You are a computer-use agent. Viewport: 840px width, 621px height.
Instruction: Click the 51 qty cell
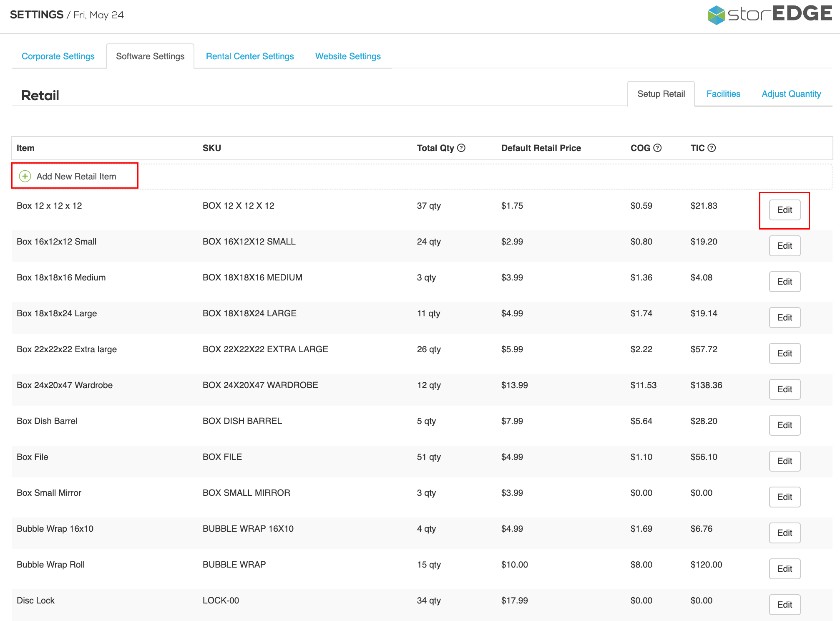(429, 457)
